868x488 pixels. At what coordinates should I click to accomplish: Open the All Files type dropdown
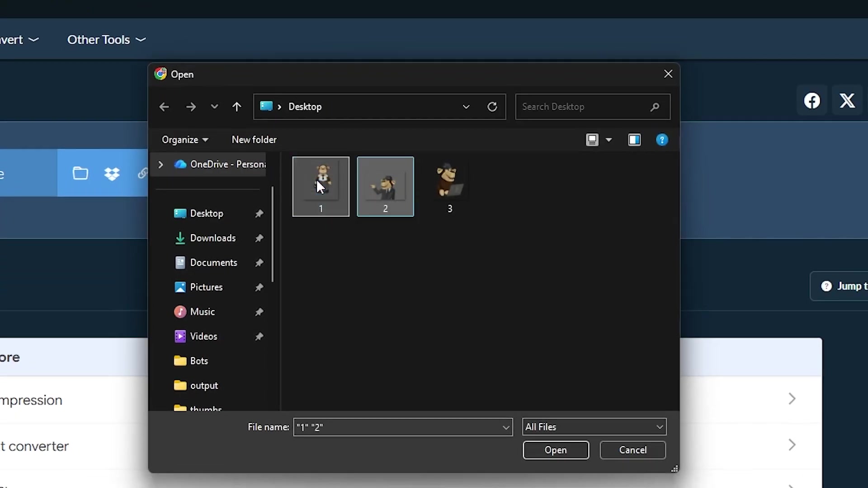tap(594, 427)
